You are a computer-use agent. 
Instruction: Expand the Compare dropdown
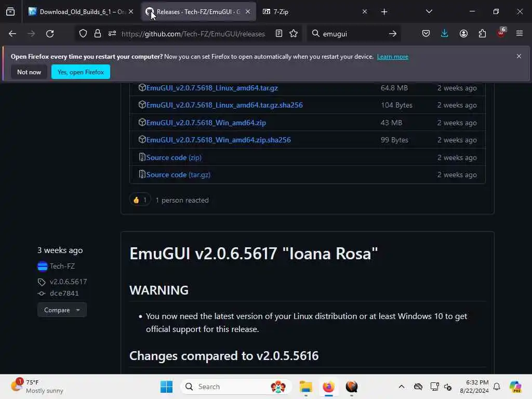[62, 310]
